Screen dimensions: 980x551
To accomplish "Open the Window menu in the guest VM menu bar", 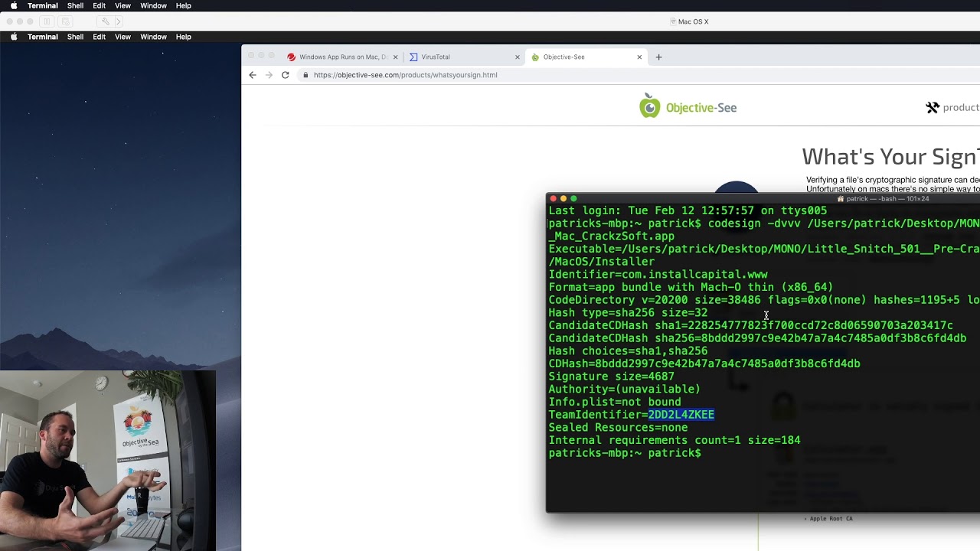I will tap(153, 37).
